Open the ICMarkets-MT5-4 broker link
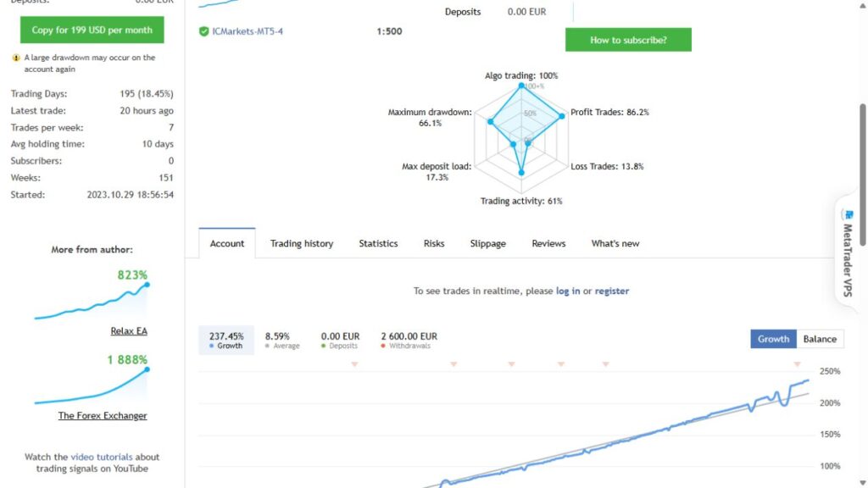The height and width of the screenshot is (488, 868). coord(248,31)
